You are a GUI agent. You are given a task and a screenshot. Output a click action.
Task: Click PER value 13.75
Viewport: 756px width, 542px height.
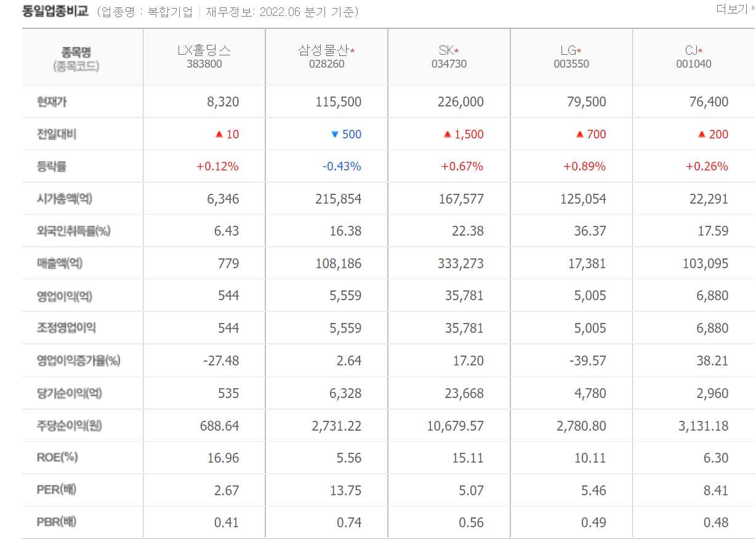click(345, 490)
